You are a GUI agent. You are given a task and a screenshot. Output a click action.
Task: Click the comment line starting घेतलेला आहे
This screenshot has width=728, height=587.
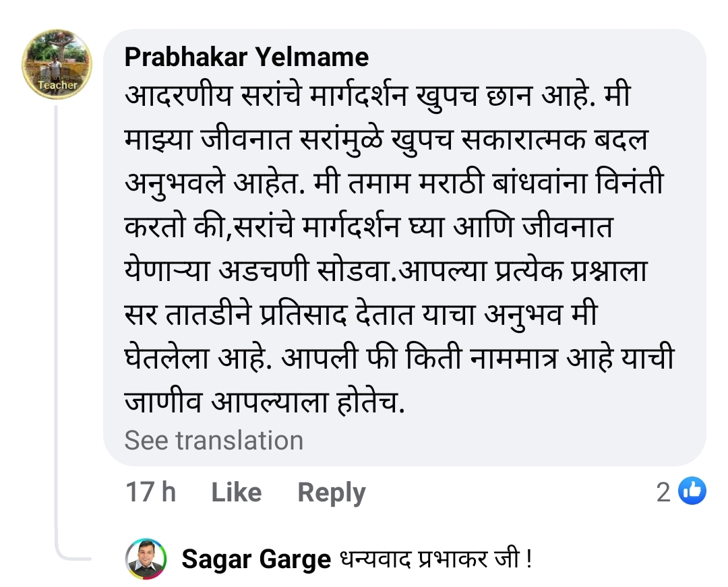pyautogui.click(x=399, y=358)
